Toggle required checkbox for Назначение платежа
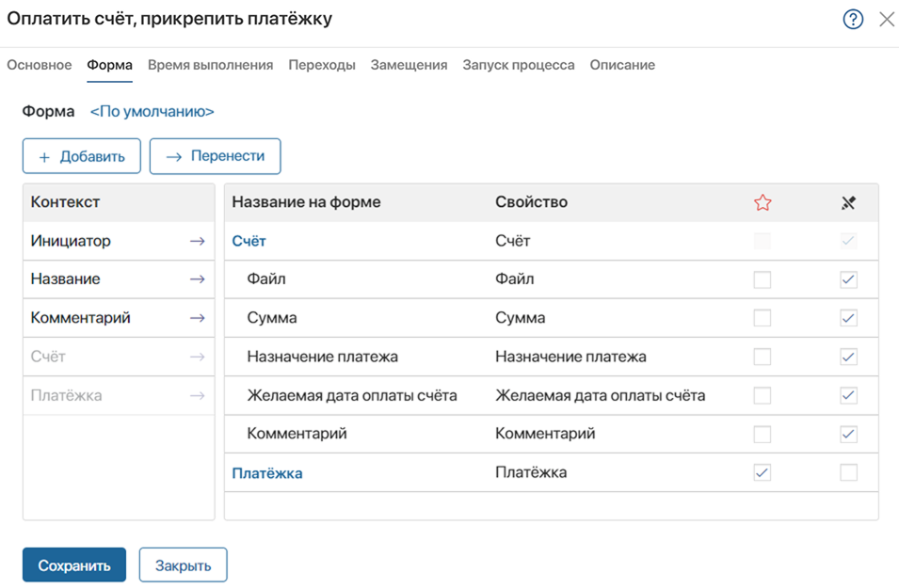Viewport: 899px width, 588px height. coord(762,358)
